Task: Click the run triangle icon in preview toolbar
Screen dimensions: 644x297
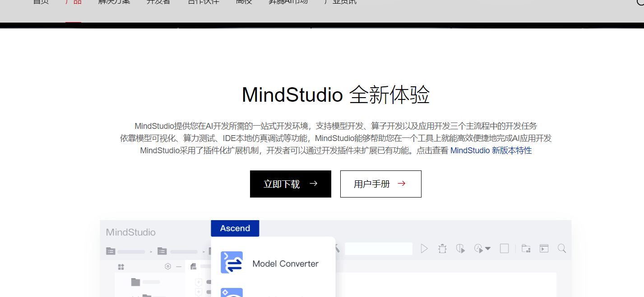Action: (x=424, y=249)
